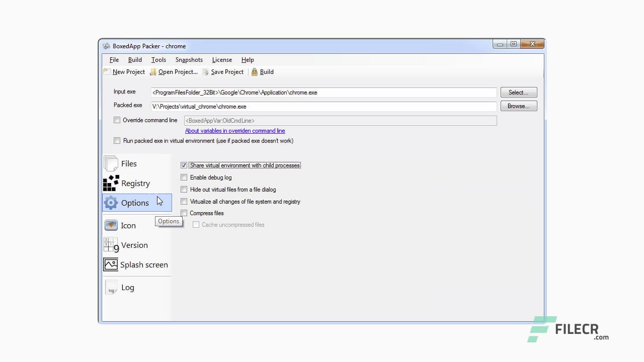Open the Tools menu

pos(158,60)
